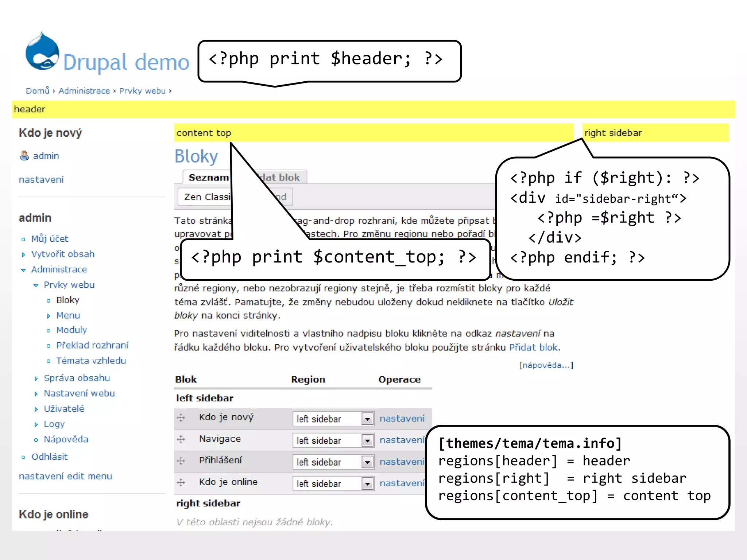Screen dimensions: 747x560
Task: Open Logy link
Action: coord(54,424)
